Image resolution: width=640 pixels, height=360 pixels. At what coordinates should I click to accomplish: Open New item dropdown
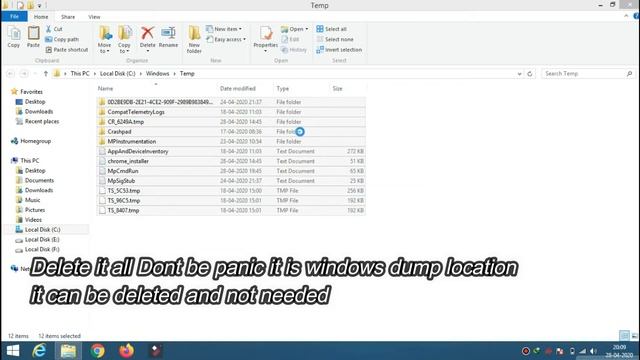click(x=224, y=29)
